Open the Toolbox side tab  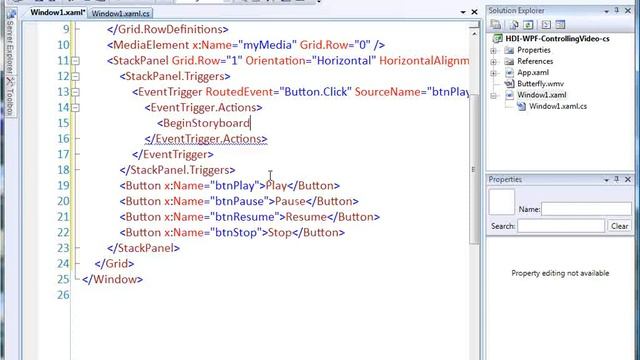(x=10, y=96)
